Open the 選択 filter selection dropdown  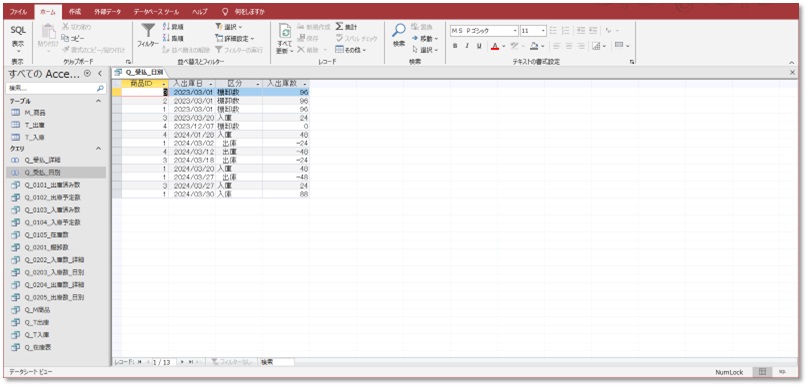click(229, 27)
